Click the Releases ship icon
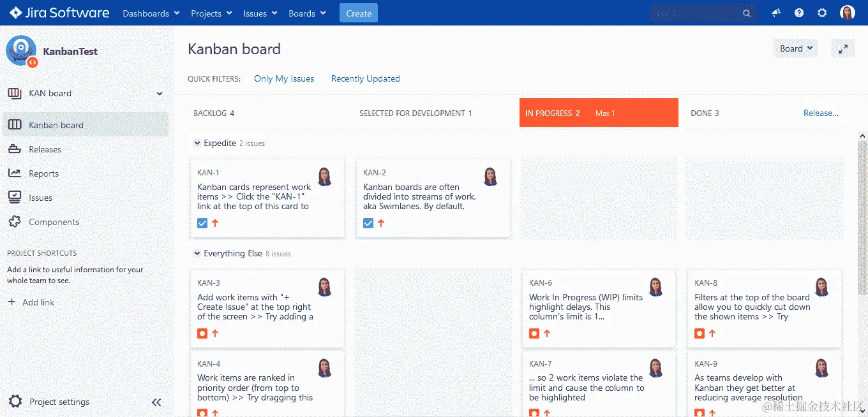This screenshot has height=417, width=868. (15, 149)
